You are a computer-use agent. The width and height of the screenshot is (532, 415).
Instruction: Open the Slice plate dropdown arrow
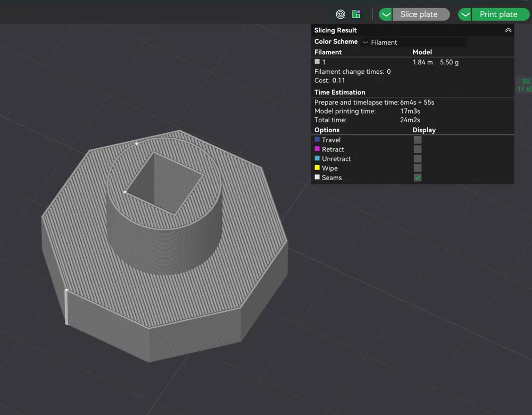coord(385,14)
